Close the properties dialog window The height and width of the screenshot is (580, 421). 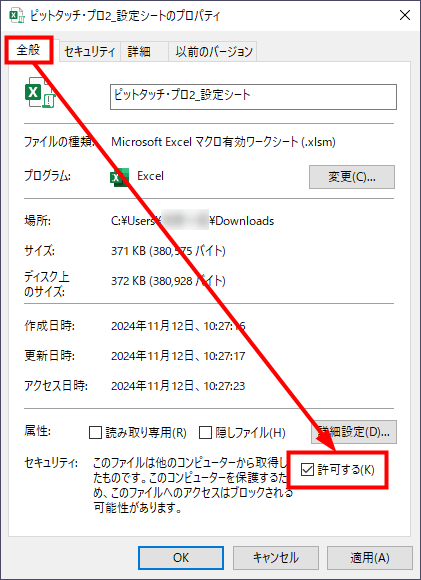point(405,16)
